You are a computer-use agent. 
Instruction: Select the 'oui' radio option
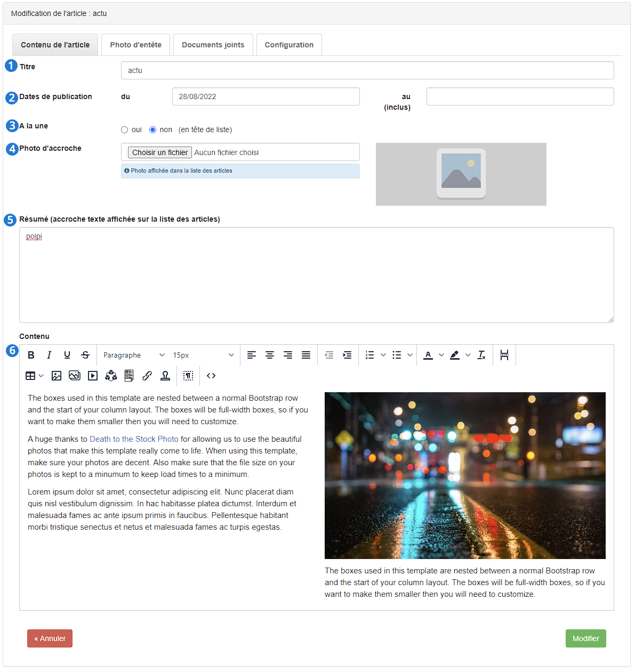124,129
